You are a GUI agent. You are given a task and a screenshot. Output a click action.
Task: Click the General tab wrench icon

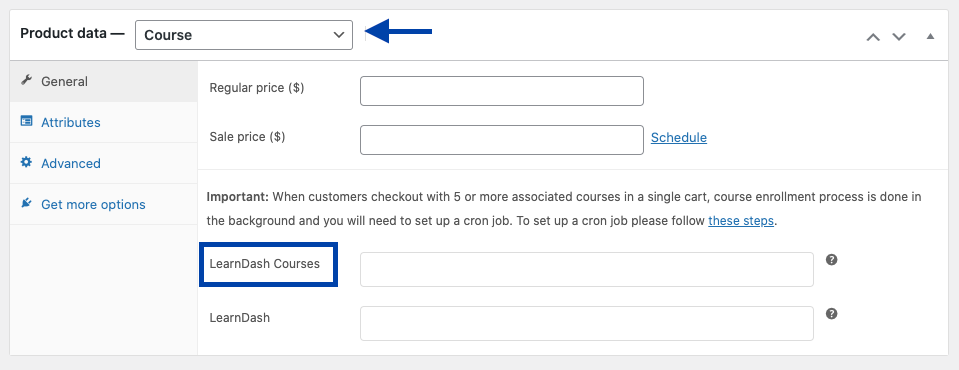tap(26, 81)
